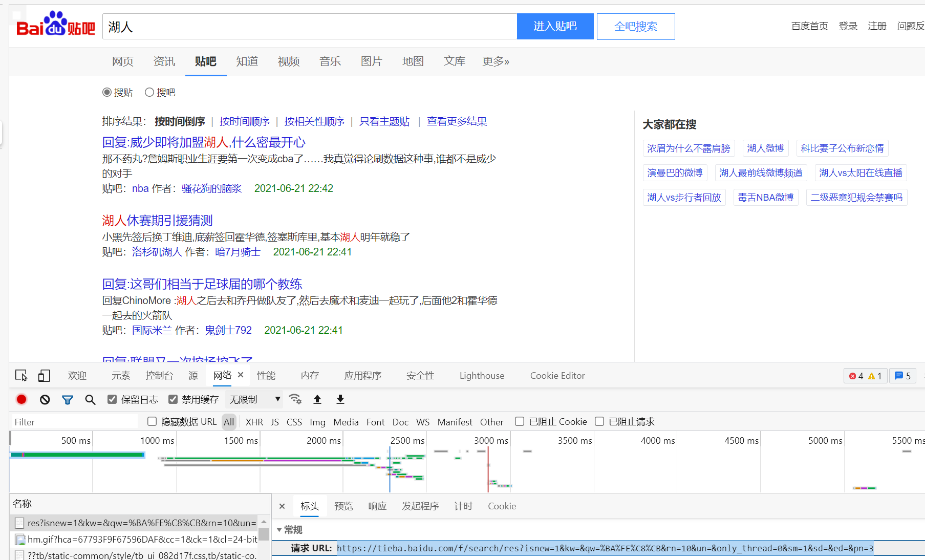The image size is (925, 560).
Task: Stop network recording with red record button
Action: coord(21,399)
